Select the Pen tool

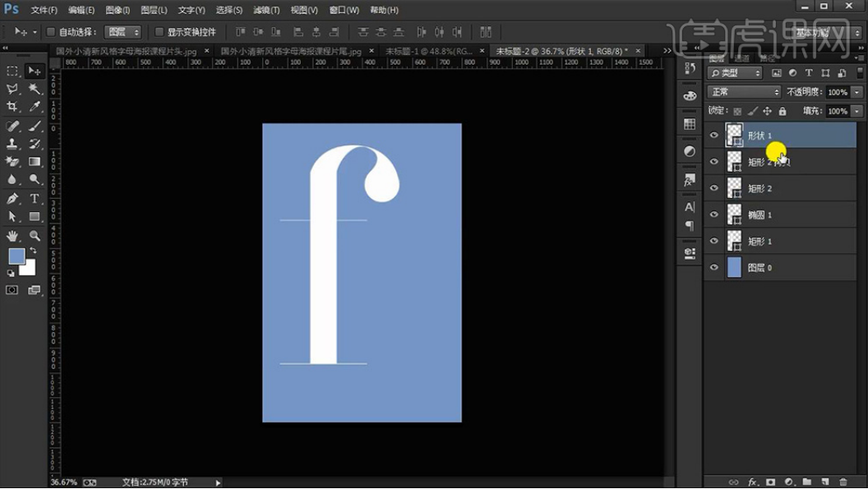(x=12, y=199)
